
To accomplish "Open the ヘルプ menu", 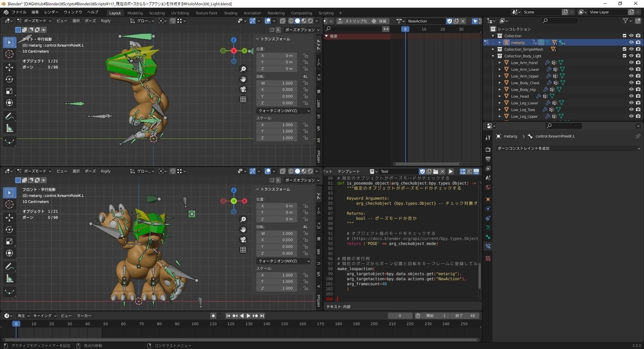I will point(93,12).
